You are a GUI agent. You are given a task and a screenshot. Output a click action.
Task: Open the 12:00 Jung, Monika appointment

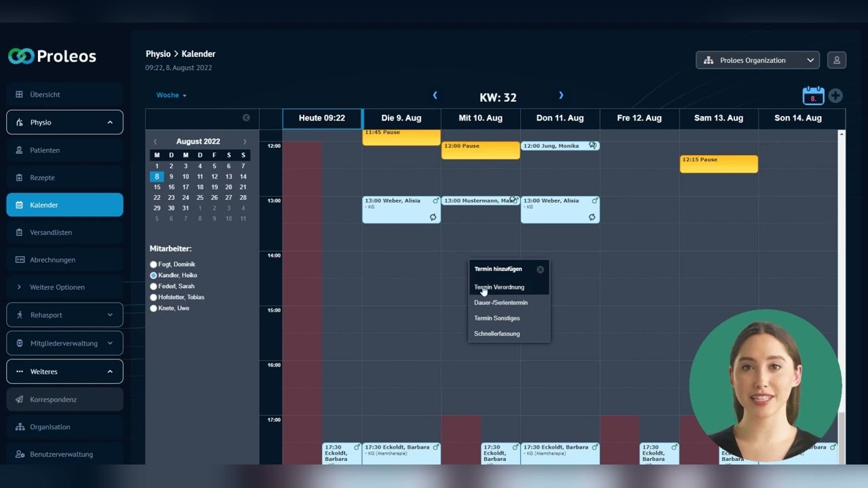point(560,146)
